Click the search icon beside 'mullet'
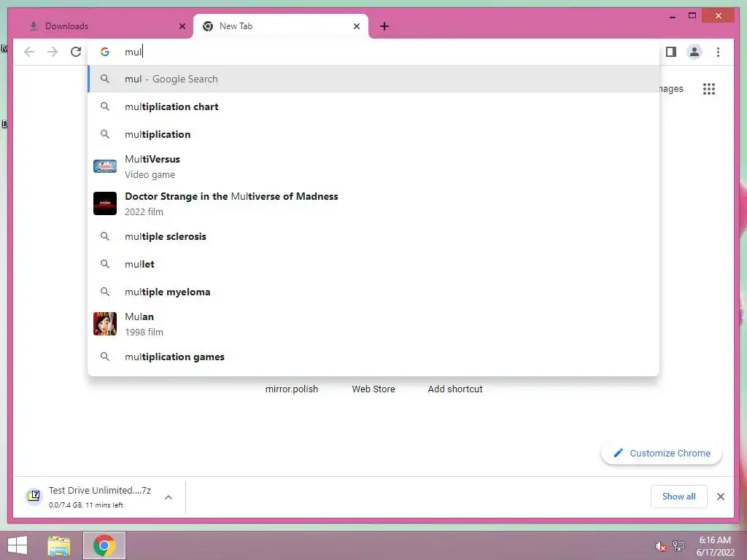This screenshot has width=747, height=560. click(x=105, y=264)
